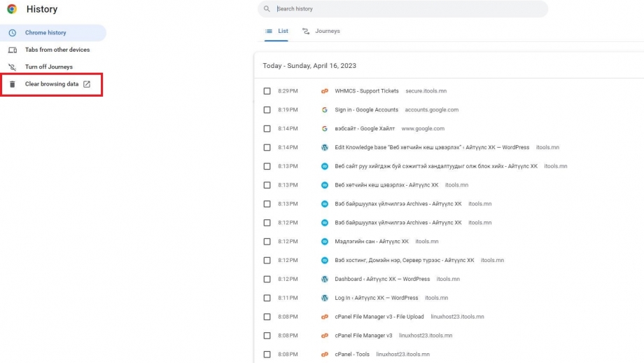The width and height of the screenshot is (644, 363).
Task: Click the favicon of Веб сайт руу хийгдэж буй entry
Action: [325, 166]
